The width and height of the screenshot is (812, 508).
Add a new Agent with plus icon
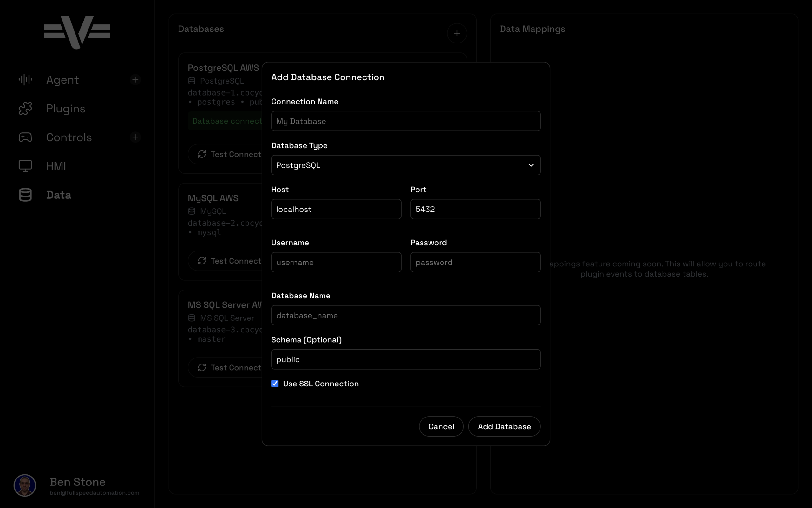[135, 80]
